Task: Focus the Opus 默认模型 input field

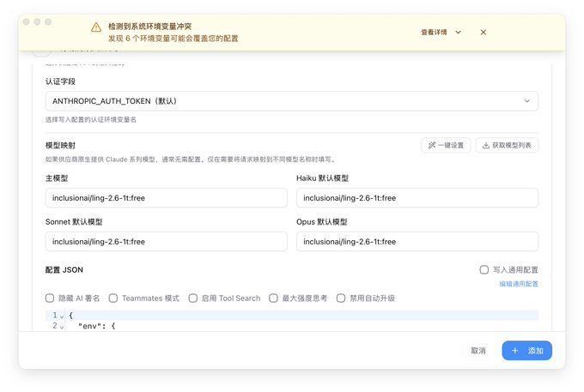Action: click(x=417, y=242)
